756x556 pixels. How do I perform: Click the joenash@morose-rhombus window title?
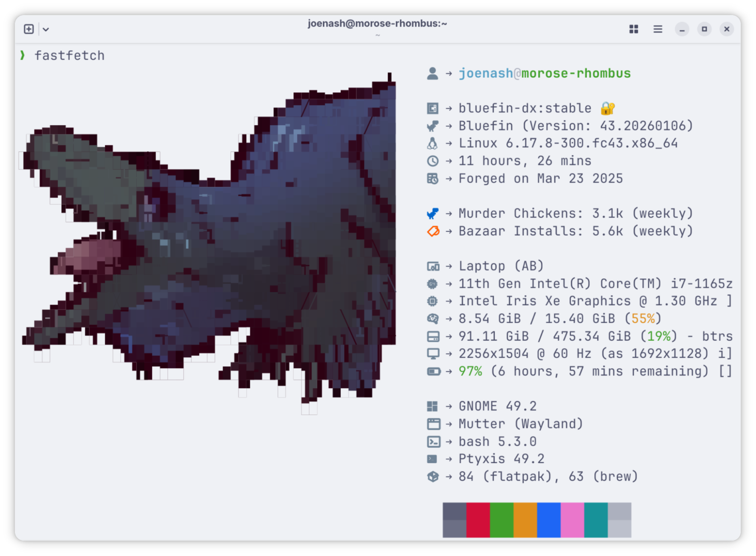[x=377, y=23]
